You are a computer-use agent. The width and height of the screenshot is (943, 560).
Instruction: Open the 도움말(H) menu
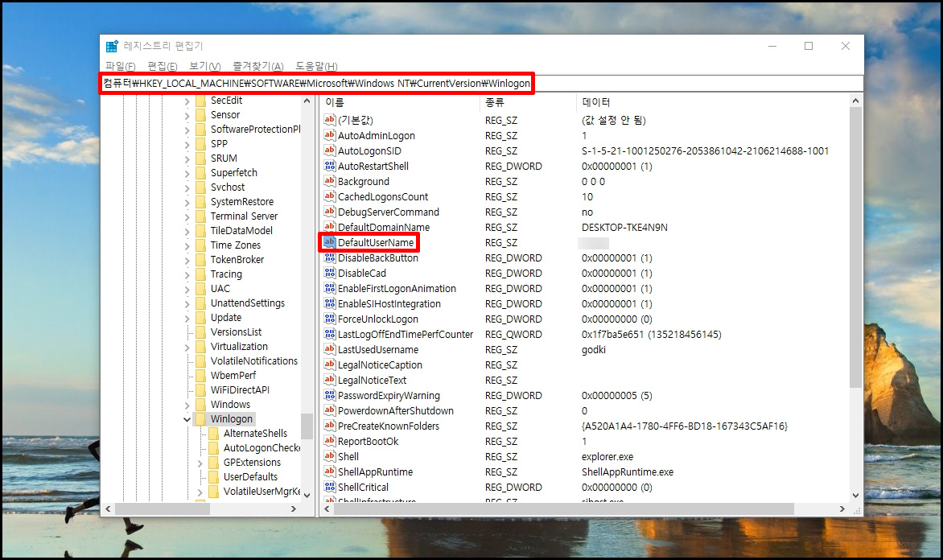point(316,66)
